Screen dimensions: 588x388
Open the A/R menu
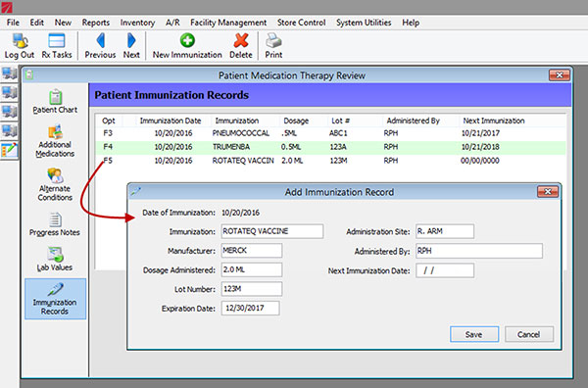pyautogui.click(x=172, y=23)
